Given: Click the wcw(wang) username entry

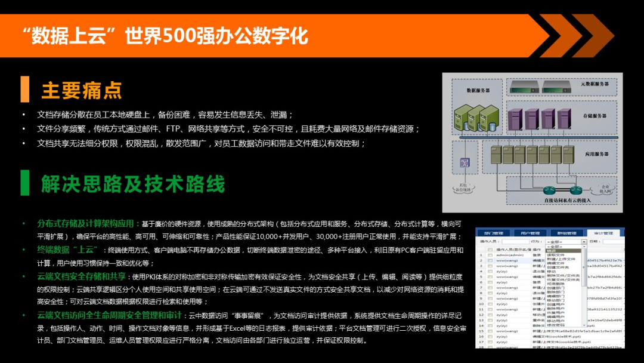Looking at the screenshot, I should tap(506, 260).
